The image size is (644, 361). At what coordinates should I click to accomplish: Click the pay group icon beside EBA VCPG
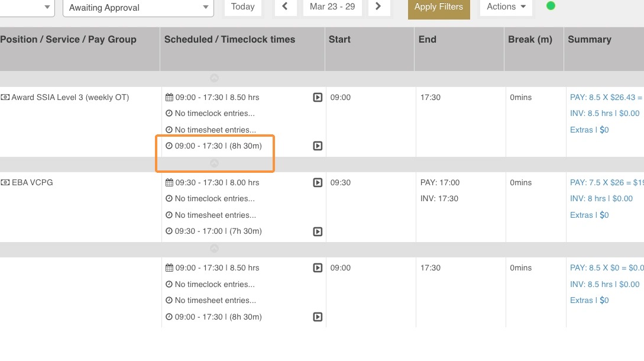(x=5, y=183)
